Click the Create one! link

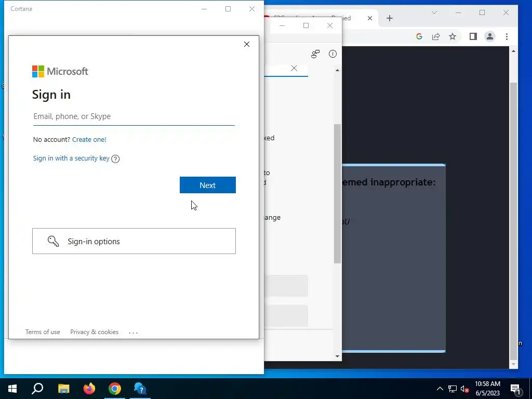coord(89,139)
